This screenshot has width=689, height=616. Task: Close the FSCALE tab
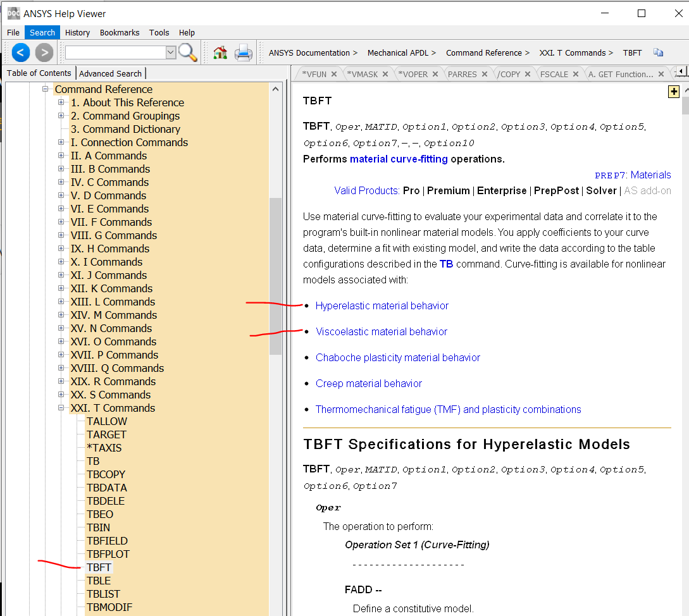(x=576, y=74)
